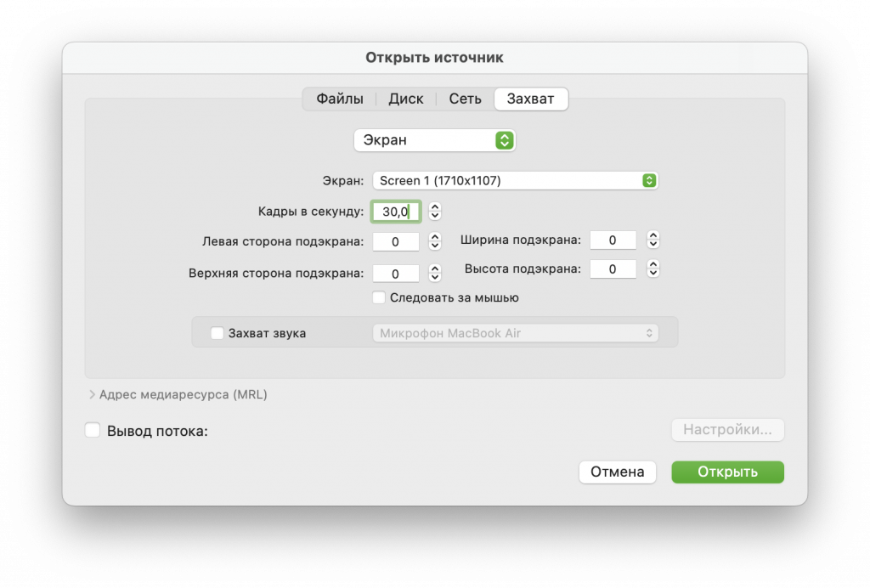Switch to the Диск tab

coord(405,99)
